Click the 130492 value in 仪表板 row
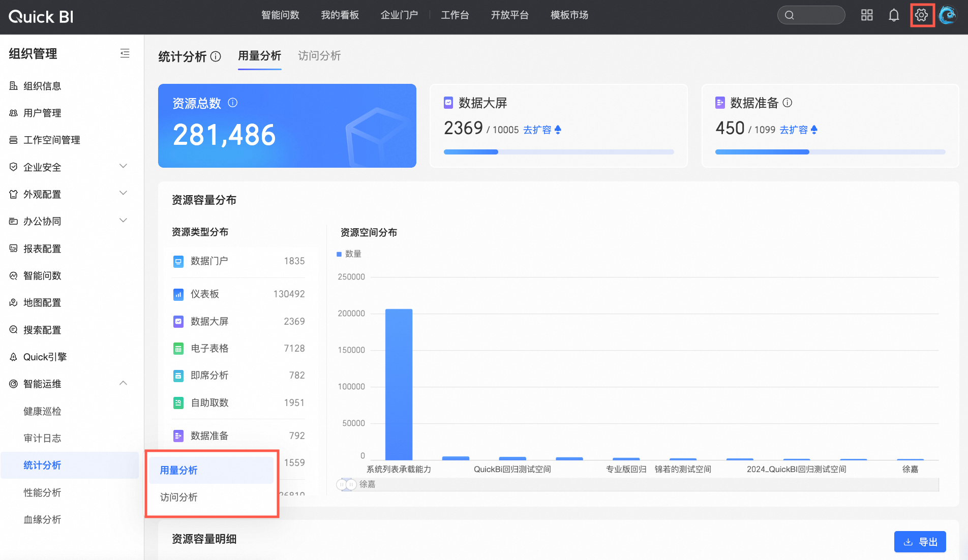The height and width of the screenshot is (560, 968). point(289,294)
